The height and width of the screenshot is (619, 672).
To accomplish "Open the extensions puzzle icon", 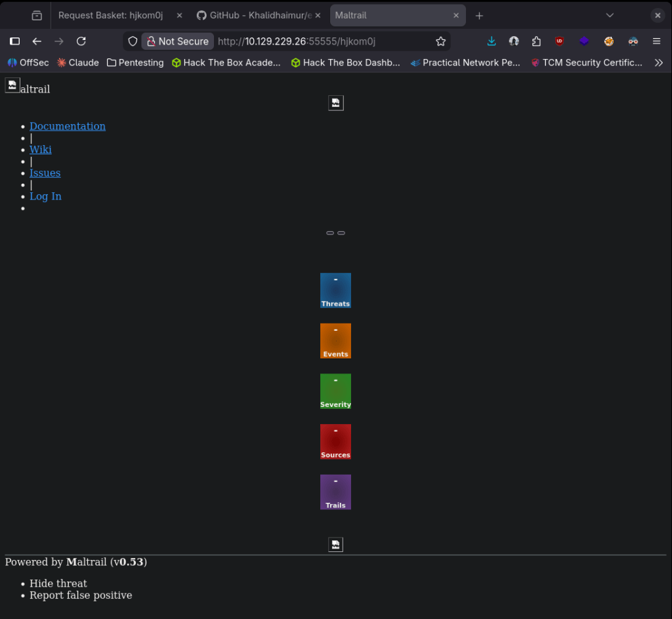I will click(536, 41).
